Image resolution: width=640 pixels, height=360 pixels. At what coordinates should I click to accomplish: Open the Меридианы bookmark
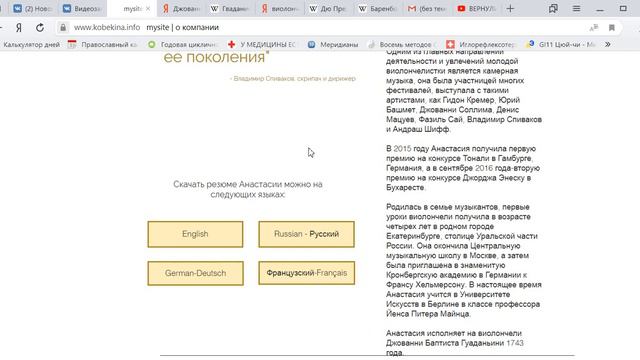[333, 44]
